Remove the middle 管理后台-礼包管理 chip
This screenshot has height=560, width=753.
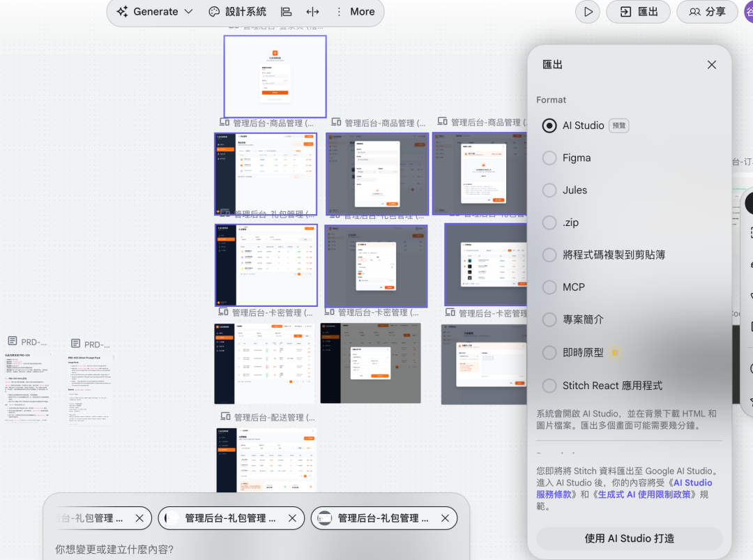[x=292, y=518]
